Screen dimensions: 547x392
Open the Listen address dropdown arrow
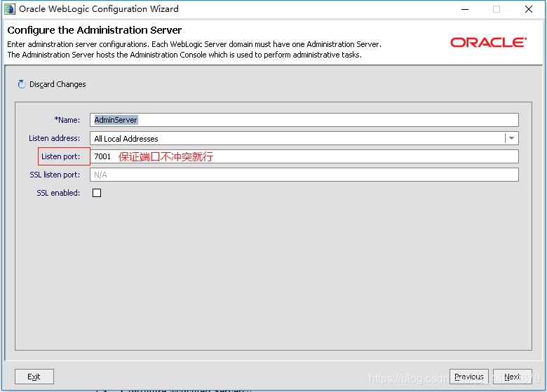pyautogui.click(x=511, y=138)
